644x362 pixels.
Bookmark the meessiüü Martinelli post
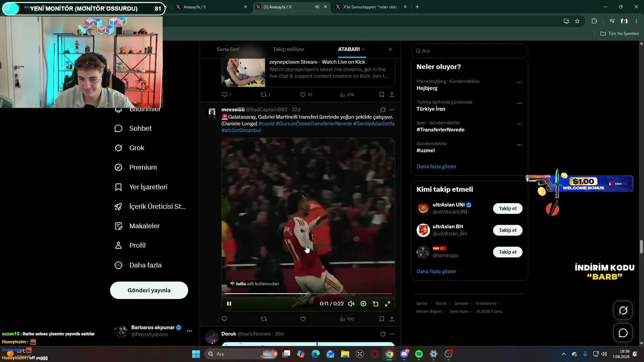tap(382, 319)
